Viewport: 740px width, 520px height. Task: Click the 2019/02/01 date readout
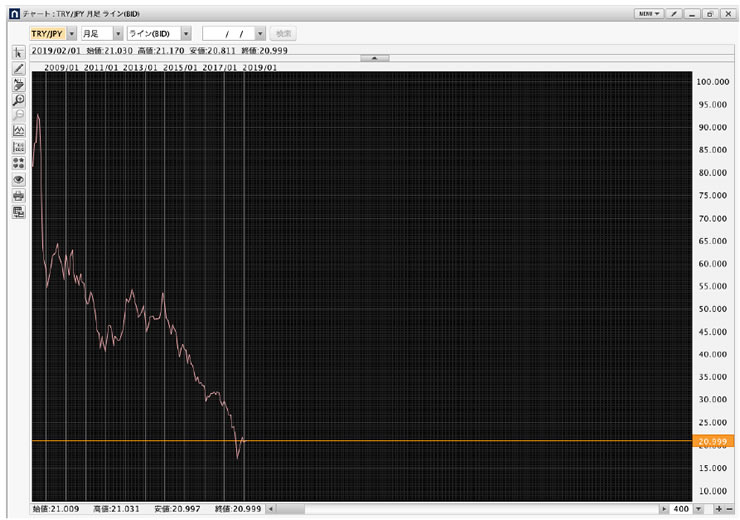(x=56, y=50)
